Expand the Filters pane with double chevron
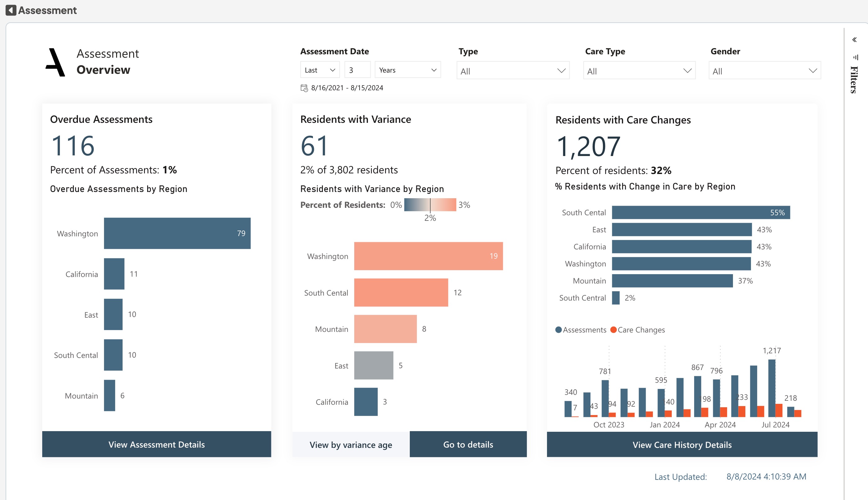The width and height of the screenshot is (868, 500). [x=855, y=40]
